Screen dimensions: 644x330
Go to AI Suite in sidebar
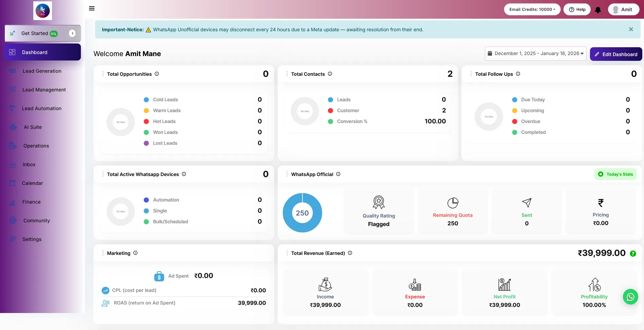pos(33,127)
